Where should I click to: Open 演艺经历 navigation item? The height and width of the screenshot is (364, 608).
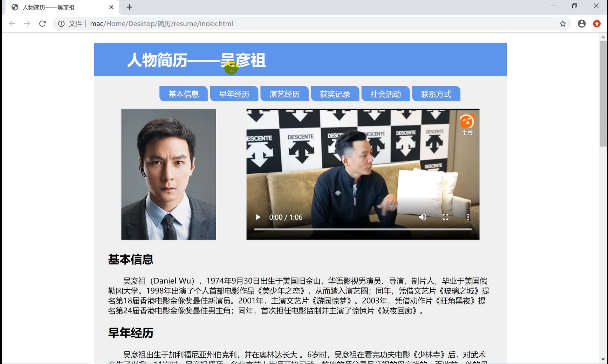(x=284, y=94)
